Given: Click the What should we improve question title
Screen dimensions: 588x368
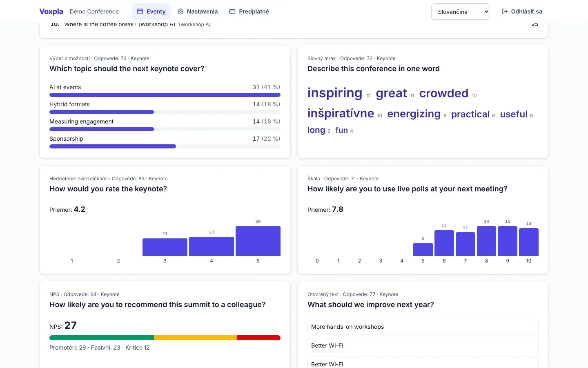Looking at the screenshot, I should [x=371, y=305].
